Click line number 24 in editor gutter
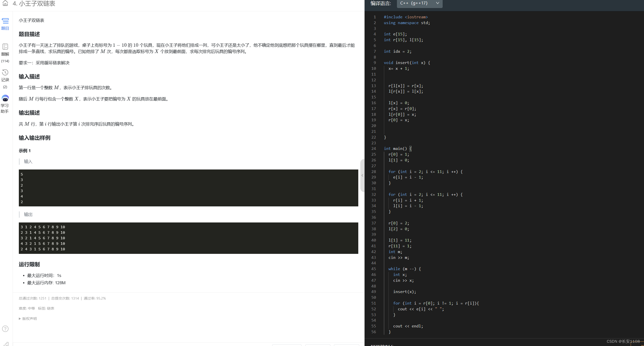This screenshot has width=644, height=346. pyautogui.click(x=374, y=149)
